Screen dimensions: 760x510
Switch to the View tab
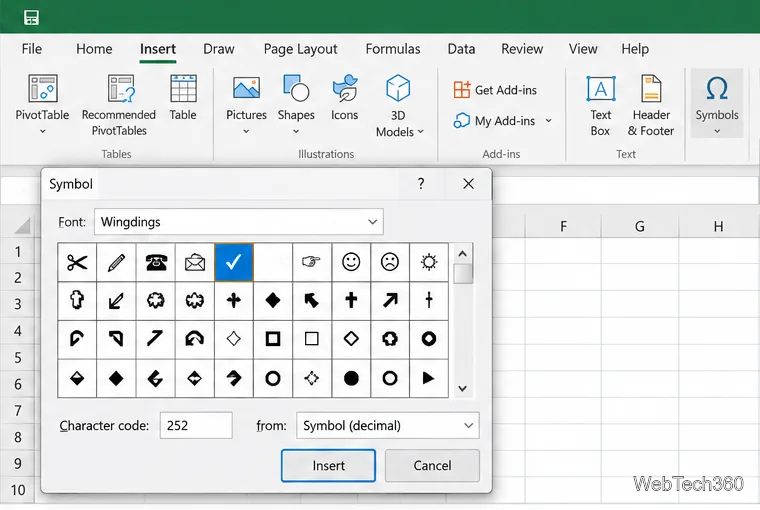pos(583,49)
